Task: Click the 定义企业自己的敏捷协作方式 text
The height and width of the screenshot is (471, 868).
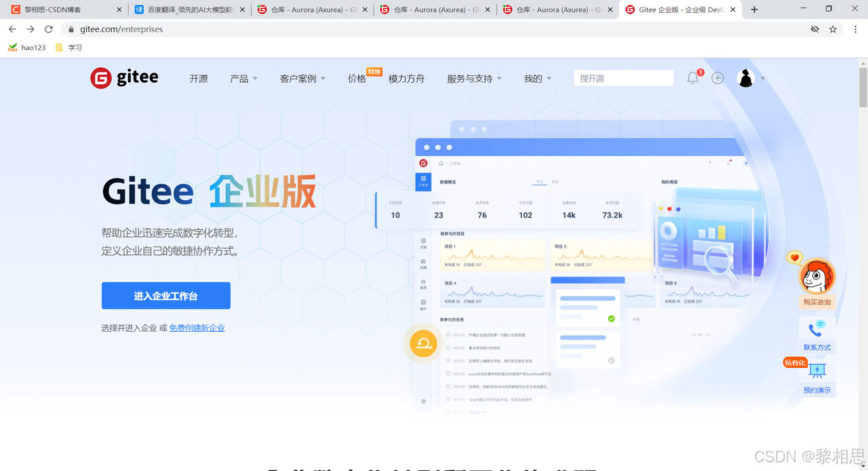Action: coord(170,251)
